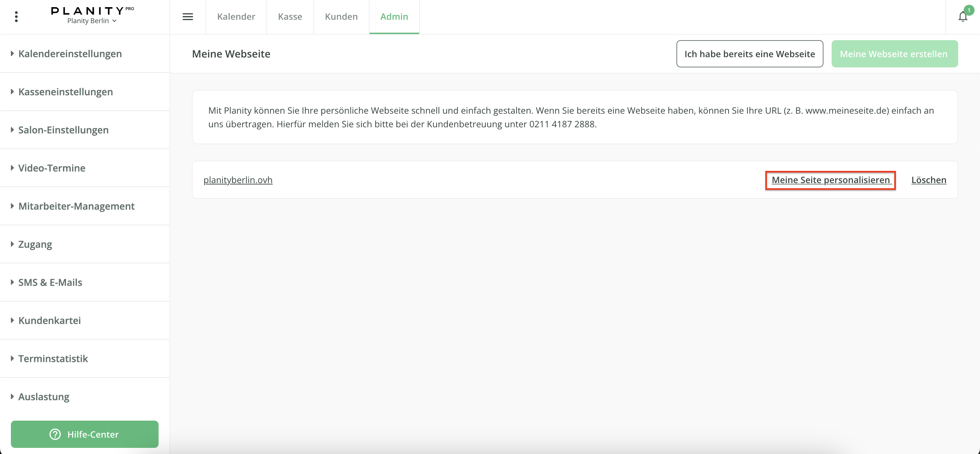980x454 pixels.
Task: Expand Mitarbeiter-Management in the sidebar
Action: [76, 206]
